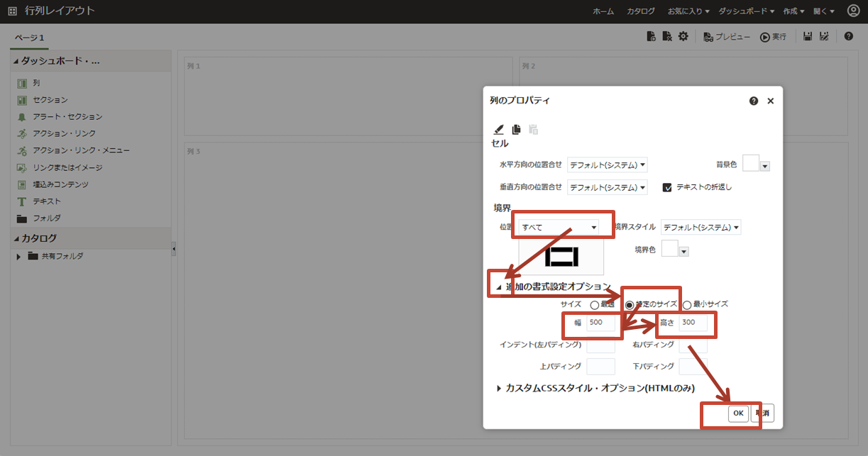The height and width of the screenshot is (456, 868).
Task: Go to ホーム in top menu
Action: pos(603,11)
